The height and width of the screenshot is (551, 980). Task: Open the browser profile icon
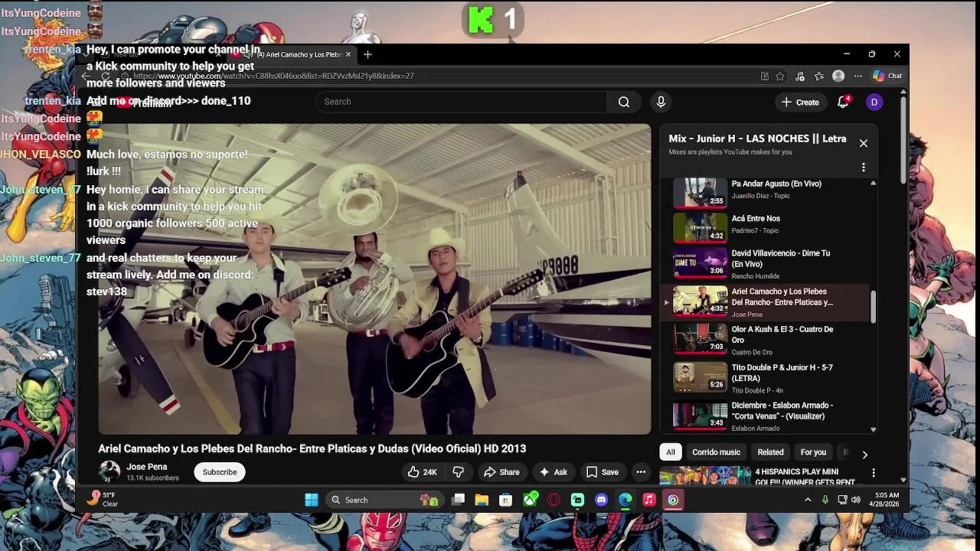[x=838, y=76]
